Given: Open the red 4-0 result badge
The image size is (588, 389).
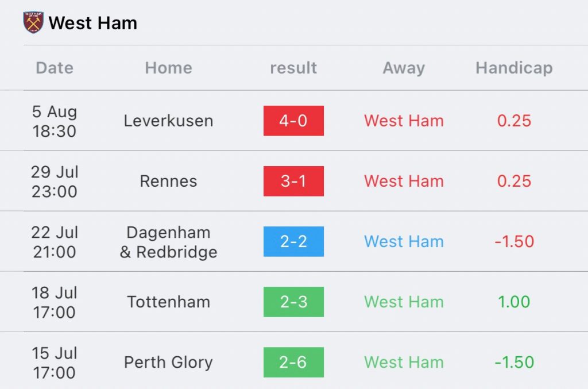Looking at the screenshot, I should (x=293, y=121).
